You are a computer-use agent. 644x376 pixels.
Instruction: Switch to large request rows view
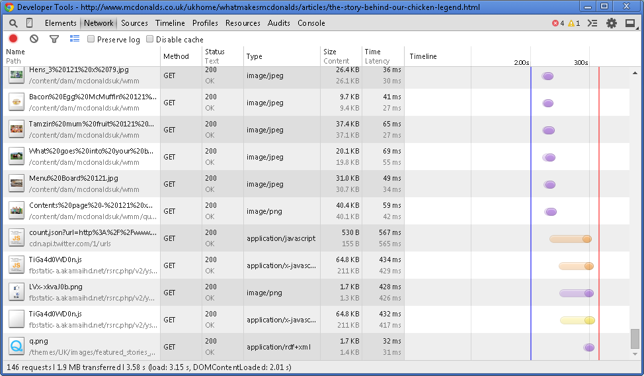point(74,39)
